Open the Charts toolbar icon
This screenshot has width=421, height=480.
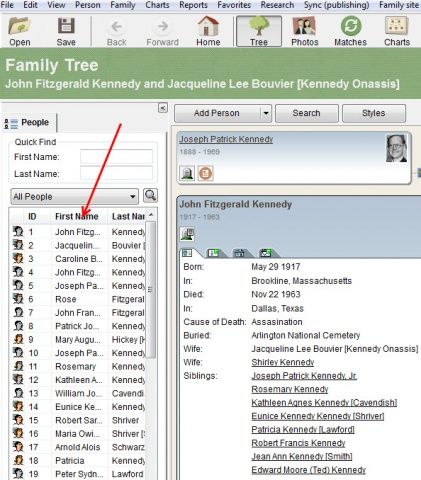click(x=397, y=26)
